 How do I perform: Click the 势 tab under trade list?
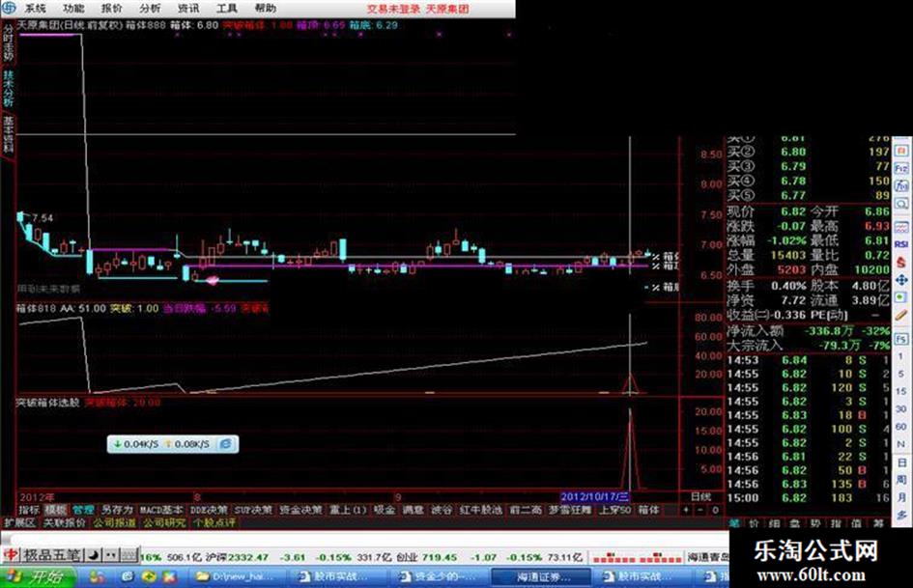(x=815, y=523)
